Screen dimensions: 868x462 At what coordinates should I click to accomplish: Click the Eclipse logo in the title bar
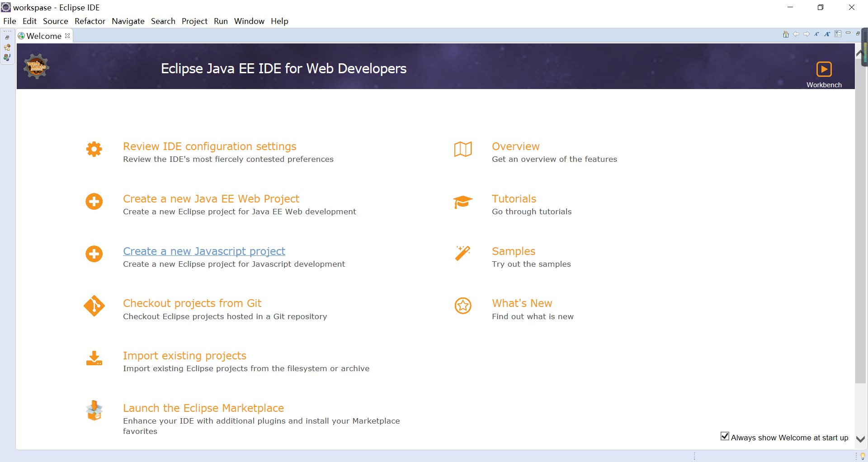(x=6, y=7)
